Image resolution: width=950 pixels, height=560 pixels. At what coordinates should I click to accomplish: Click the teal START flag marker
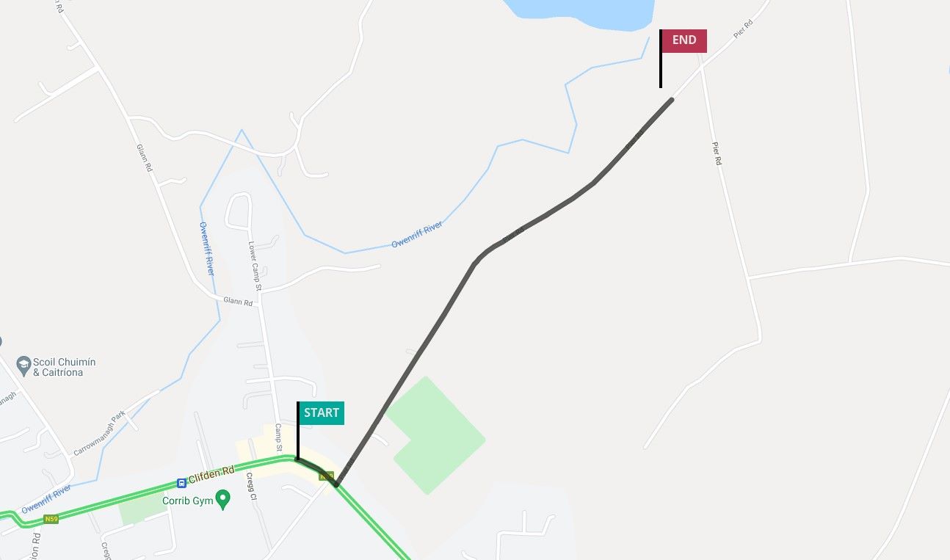pyautogui.click(x=321, y=413)
